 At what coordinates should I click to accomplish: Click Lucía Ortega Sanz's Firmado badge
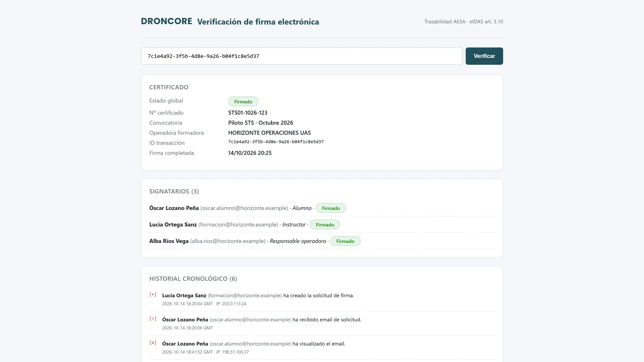[325, 224]
